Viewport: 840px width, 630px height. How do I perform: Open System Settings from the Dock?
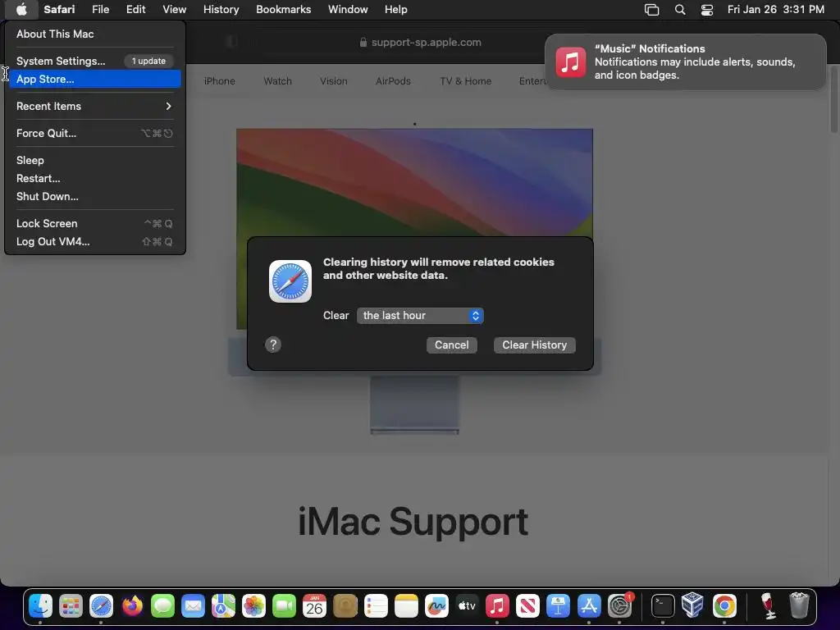coord(619,606)
